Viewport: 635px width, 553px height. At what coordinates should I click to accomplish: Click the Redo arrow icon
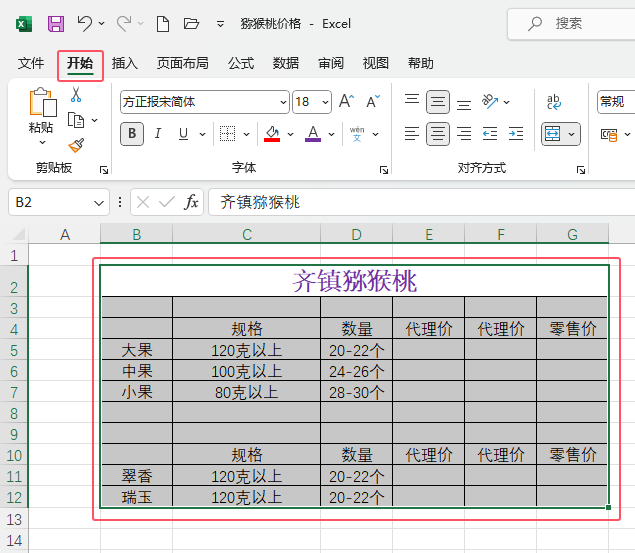coord(124,23)
